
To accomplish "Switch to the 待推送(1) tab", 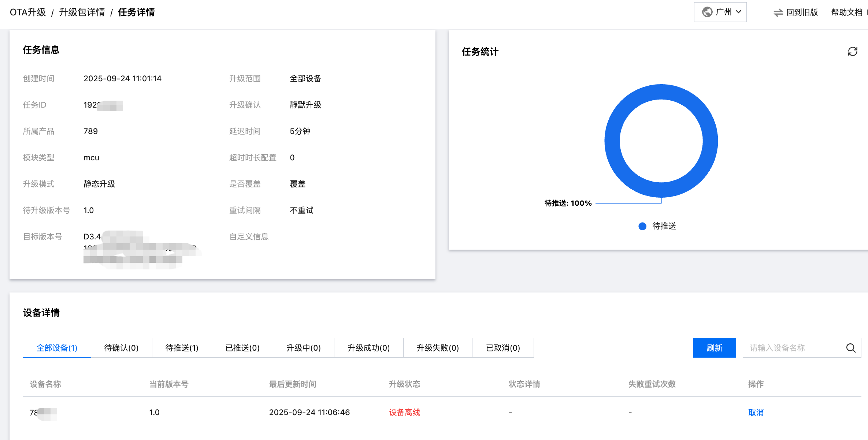I will tap(182, 348).
